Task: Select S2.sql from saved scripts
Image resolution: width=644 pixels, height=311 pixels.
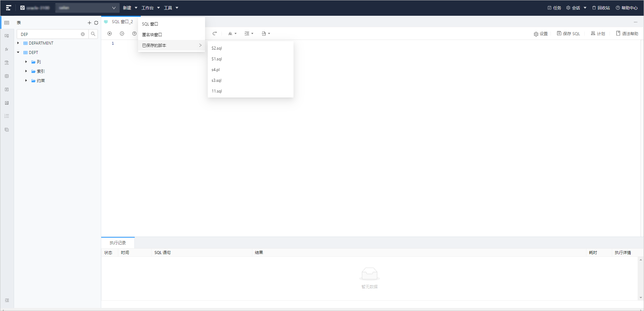Action: pyautogui.click(x=217, y=48)
